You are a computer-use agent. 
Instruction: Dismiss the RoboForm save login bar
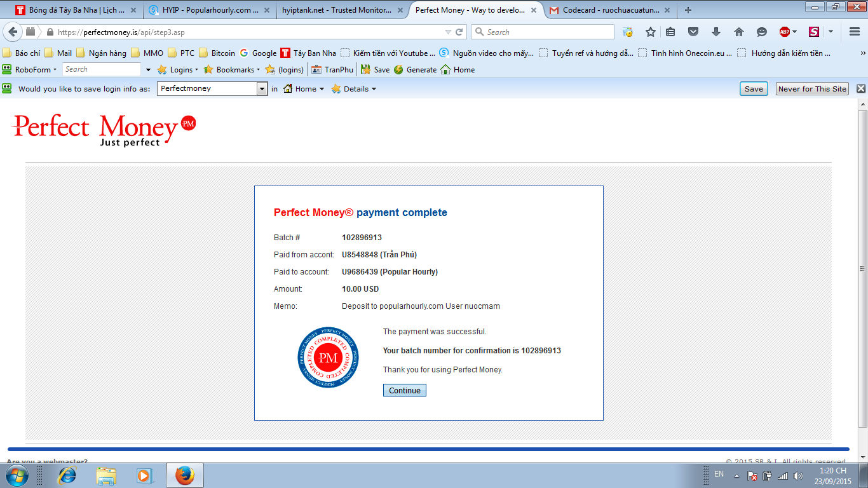(x=861, y=89)
